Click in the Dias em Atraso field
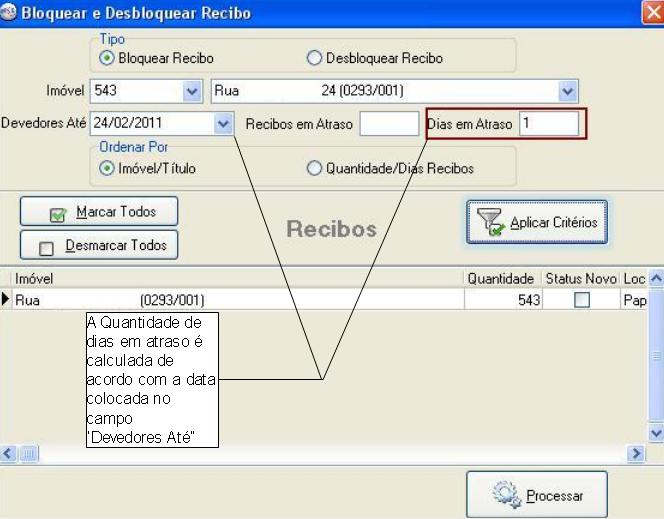The height and width of the screenshot is (519, 664). pyautogui.click(x=547, y=124)
